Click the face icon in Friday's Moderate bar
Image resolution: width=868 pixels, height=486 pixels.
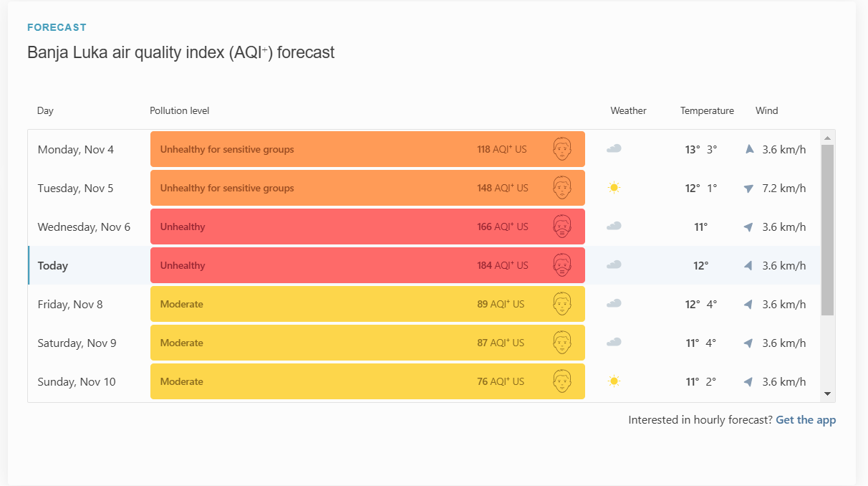[x=562, y=304]
